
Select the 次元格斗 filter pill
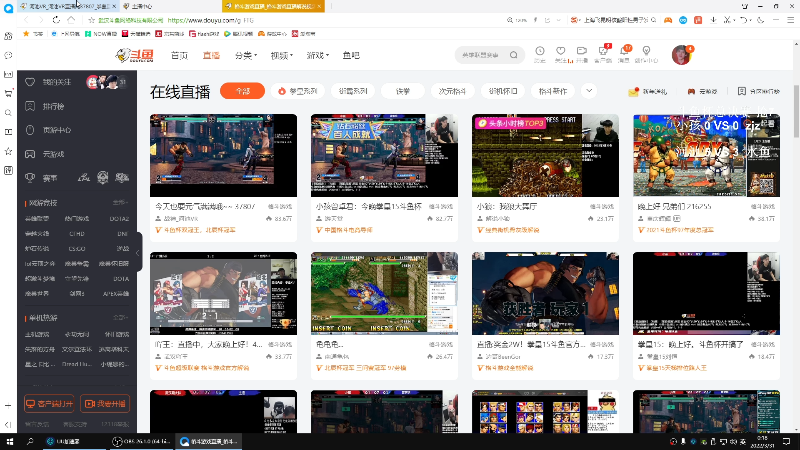point(453,91)
